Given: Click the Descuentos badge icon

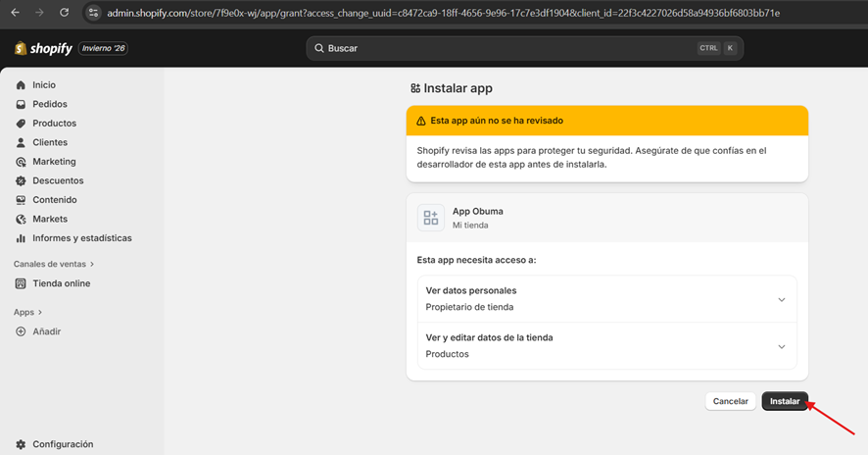Looking at the screenshot, I should [x=22, y=180].
